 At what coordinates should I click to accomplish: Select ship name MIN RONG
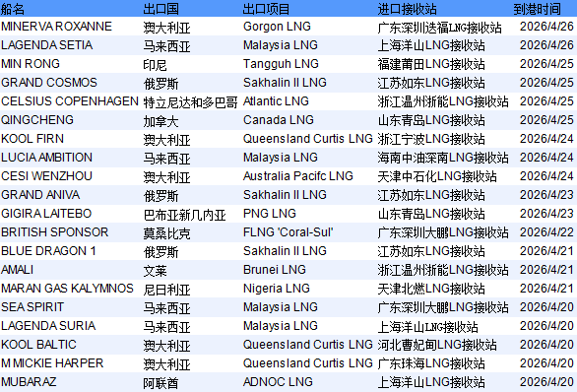pos(31,64)
